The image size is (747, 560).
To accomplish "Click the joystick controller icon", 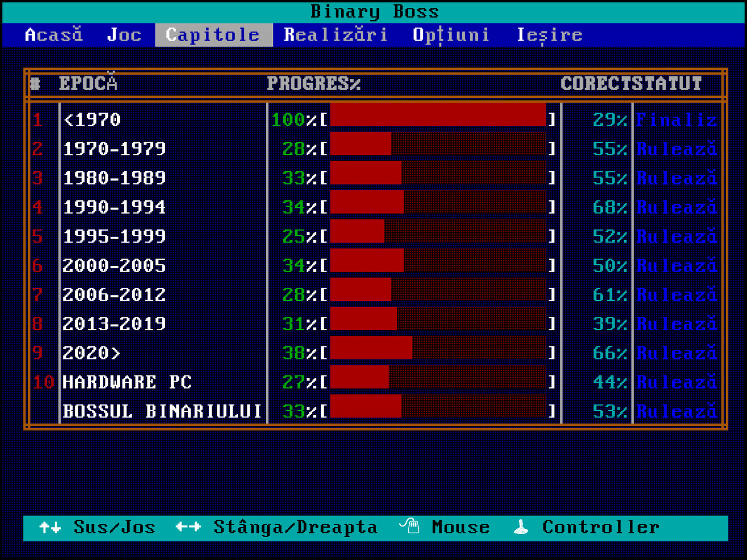I will coord(520,527).
